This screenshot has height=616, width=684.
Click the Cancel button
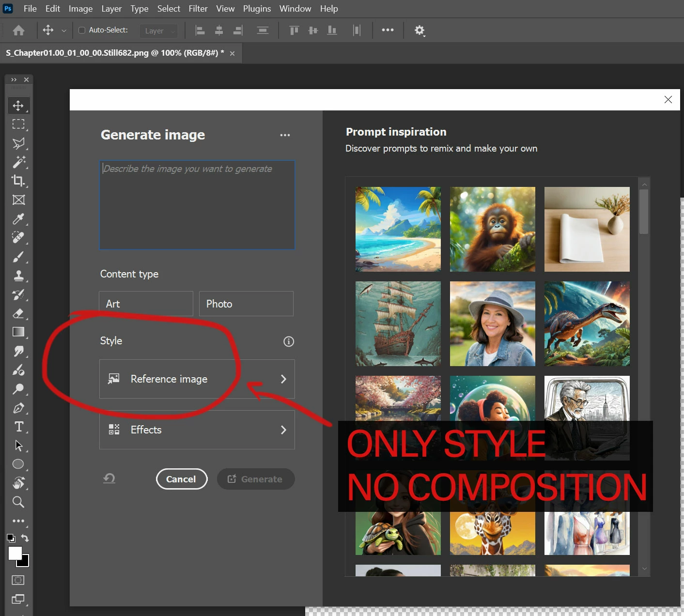182,479
